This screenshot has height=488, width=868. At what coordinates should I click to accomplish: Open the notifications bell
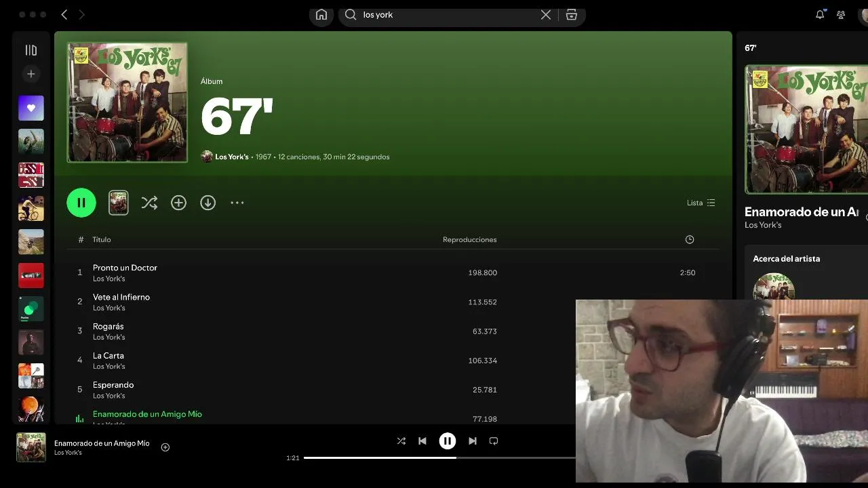click(x=820, y=14)
